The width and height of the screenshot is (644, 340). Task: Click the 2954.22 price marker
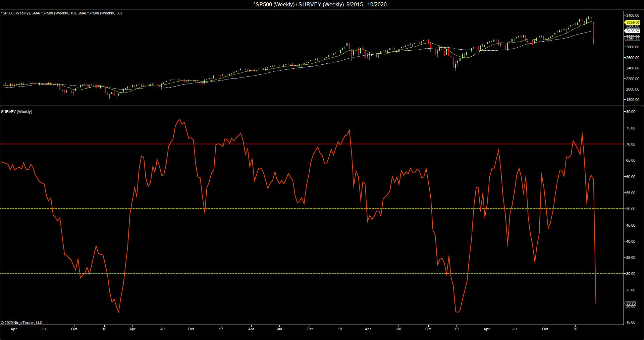(x=632, y=39)
